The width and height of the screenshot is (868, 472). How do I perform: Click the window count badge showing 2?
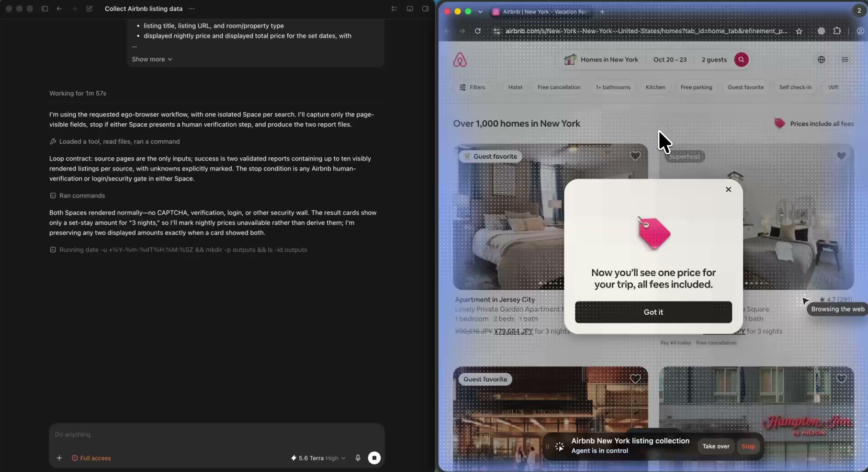tap(859, 11)
